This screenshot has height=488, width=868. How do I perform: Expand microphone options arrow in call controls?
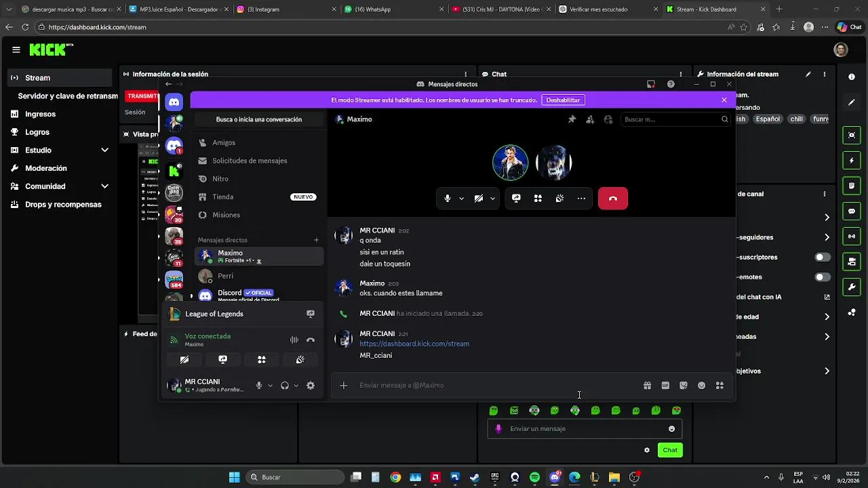pos(461,199)
